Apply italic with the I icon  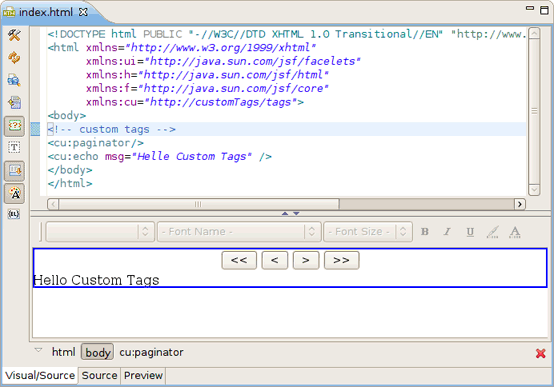coord(447,232)
